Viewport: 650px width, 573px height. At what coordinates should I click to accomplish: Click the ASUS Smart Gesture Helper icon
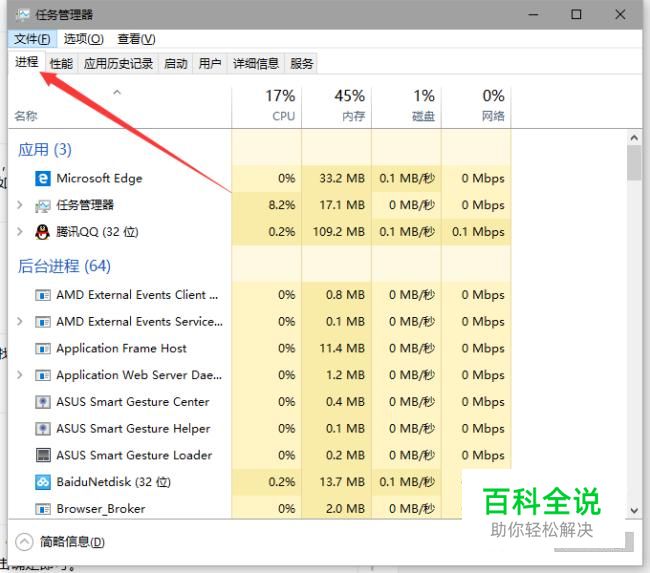pyautogui.click(x=43, y=429)
